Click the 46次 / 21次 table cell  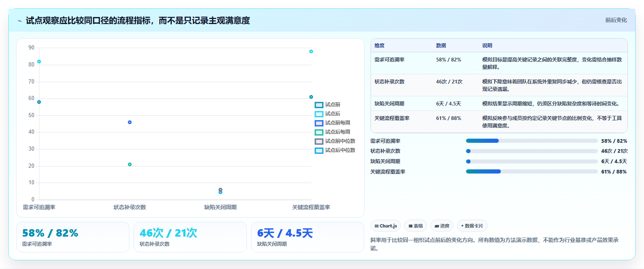click(x=449, y=82)
